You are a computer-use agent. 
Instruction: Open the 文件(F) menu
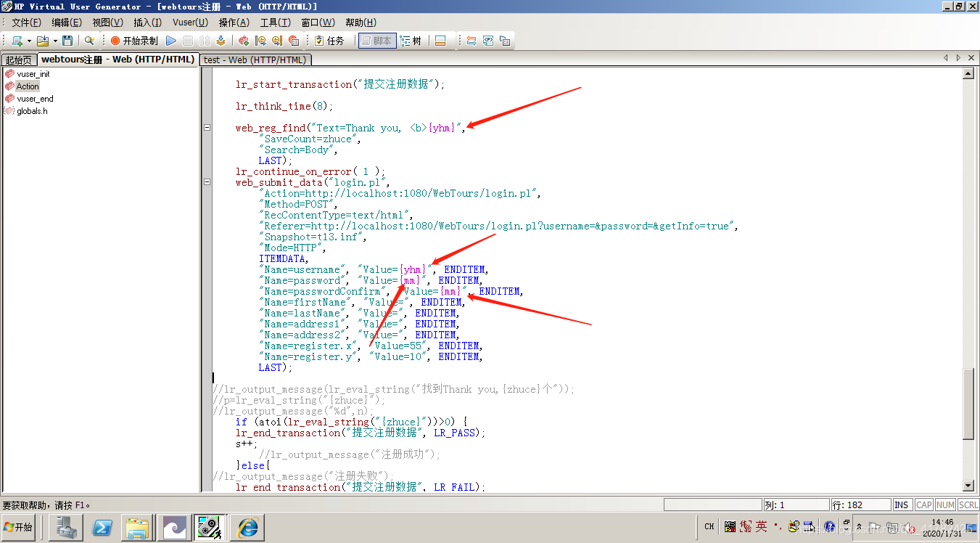coord(26,23)
